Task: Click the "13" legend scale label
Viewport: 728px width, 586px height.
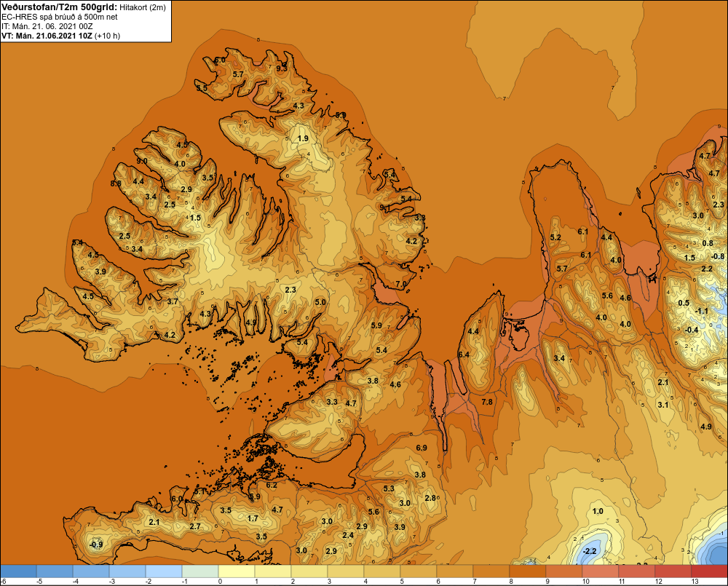Action: pyautogui.click(x=695, y=582)
